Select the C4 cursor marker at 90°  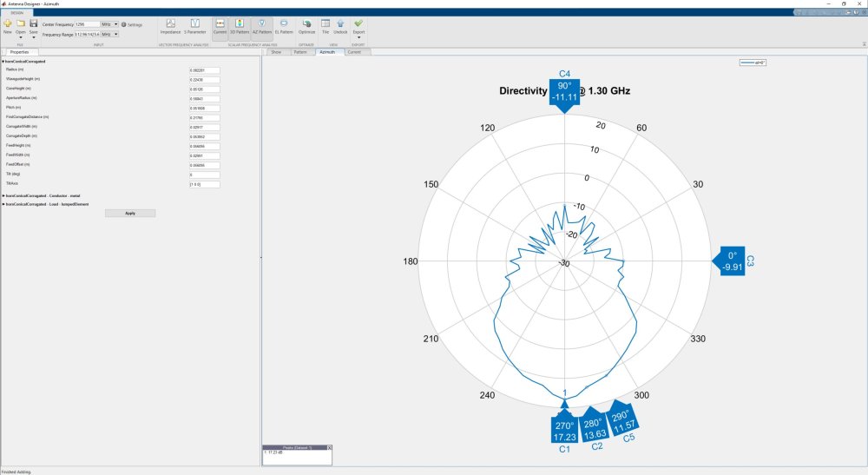point(564,92)
